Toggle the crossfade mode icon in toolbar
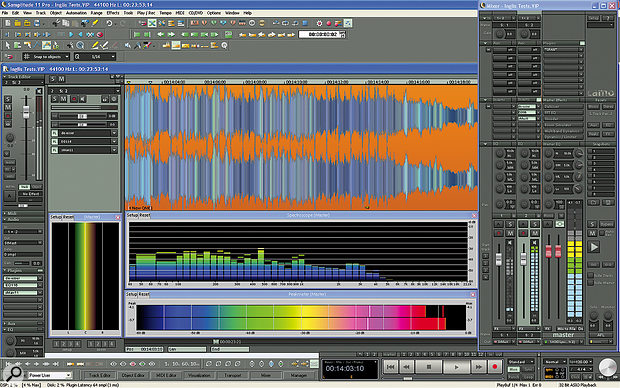This screenshot has width=620, height=388. pos(152,23)
